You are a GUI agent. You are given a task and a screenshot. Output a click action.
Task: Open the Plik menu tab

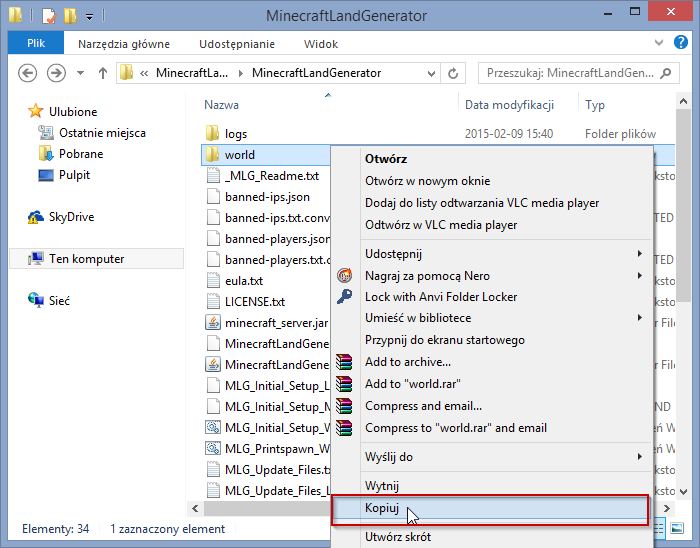click(x=36, y=43)
